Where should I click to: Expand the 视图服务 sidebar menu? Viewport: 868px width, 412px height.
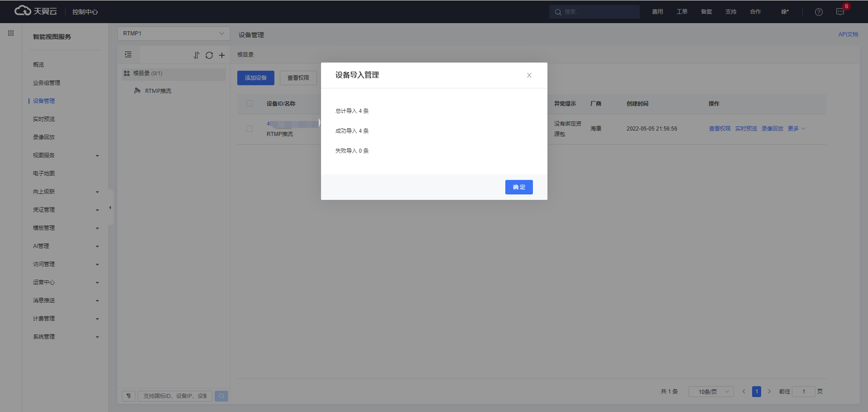coord(66,155)
